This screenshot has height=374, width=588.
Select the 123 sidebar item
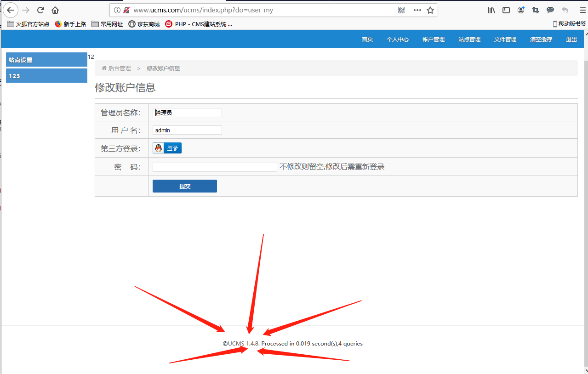pyautogui.click(x=46, y=76)
